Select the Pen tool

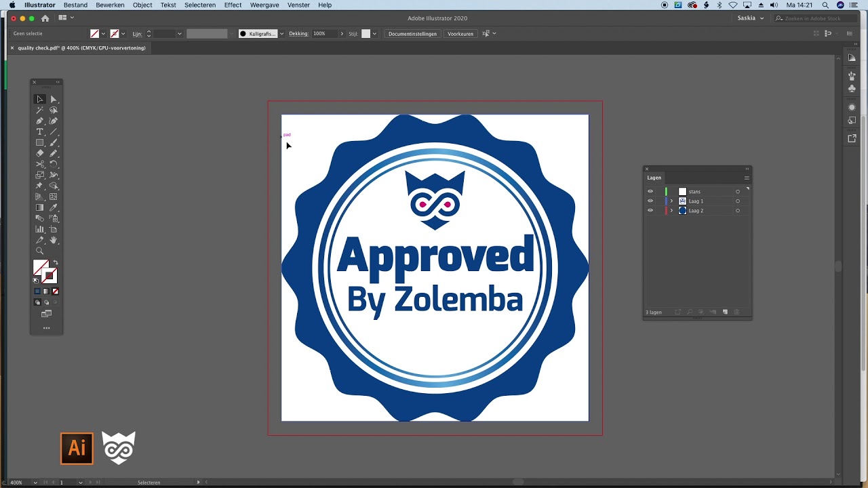(40, 121)
